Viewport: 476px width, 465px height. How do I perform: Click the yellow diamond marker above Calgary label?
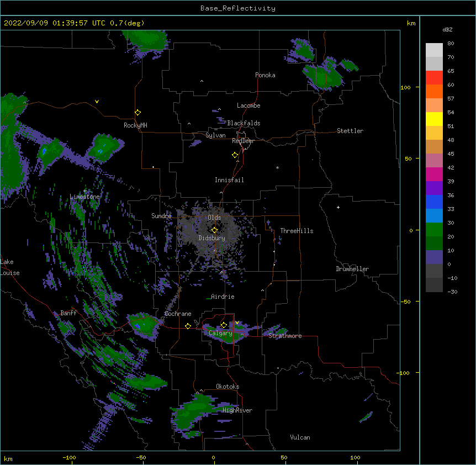pos(224,325)
